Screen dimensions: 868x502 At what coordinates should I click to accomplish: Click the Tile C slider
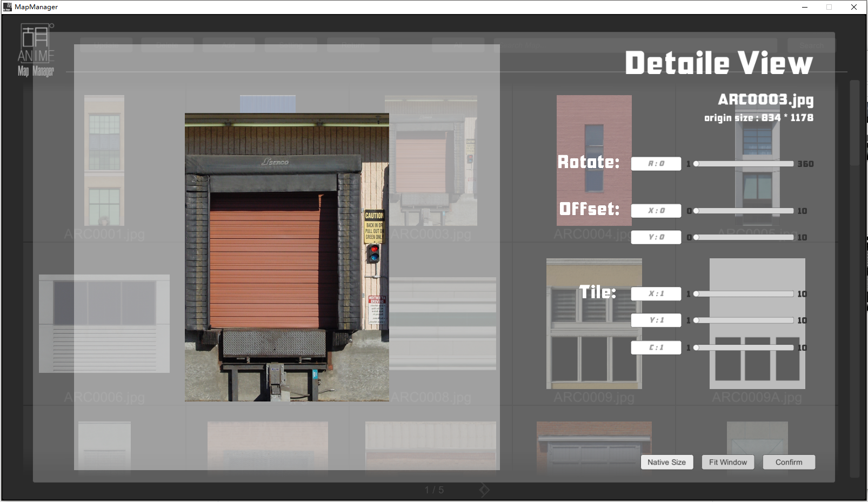[x=744, y=347]
